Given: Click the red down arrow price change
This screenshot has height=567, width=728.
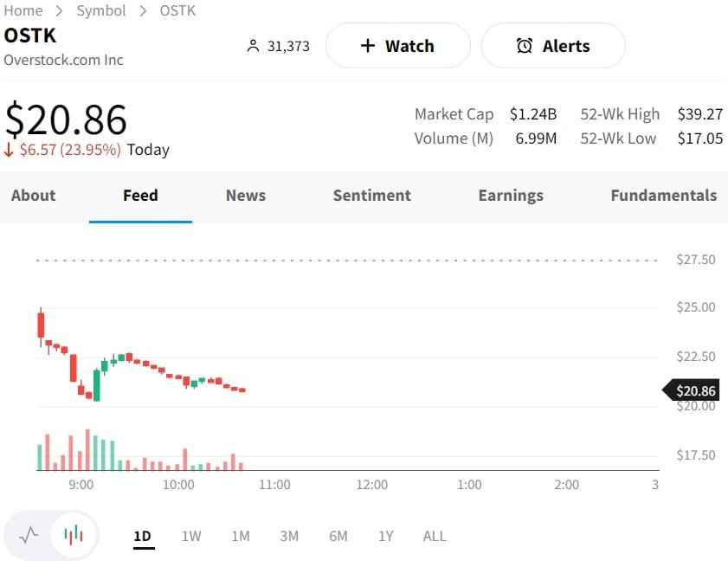Looking at the screenshot, I should [x=10, y=150].
